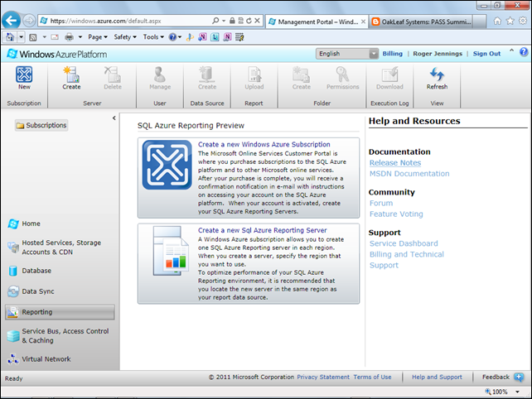Click the Feedback plus icon
532x399 pixels.
point(519,377)
